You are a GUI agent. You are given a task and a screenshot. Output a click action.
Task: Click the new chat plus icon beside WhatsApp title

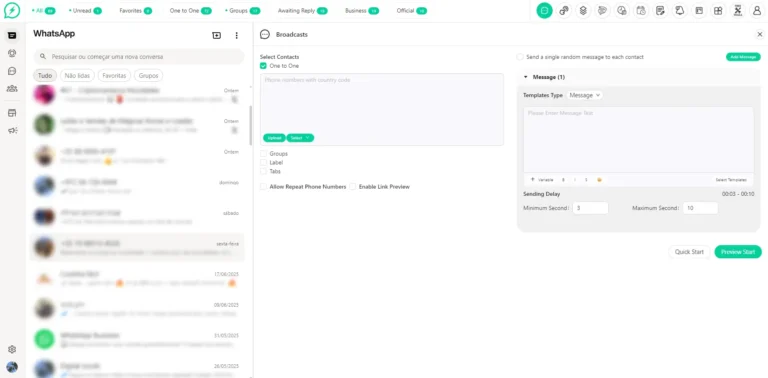coord(216,35)
